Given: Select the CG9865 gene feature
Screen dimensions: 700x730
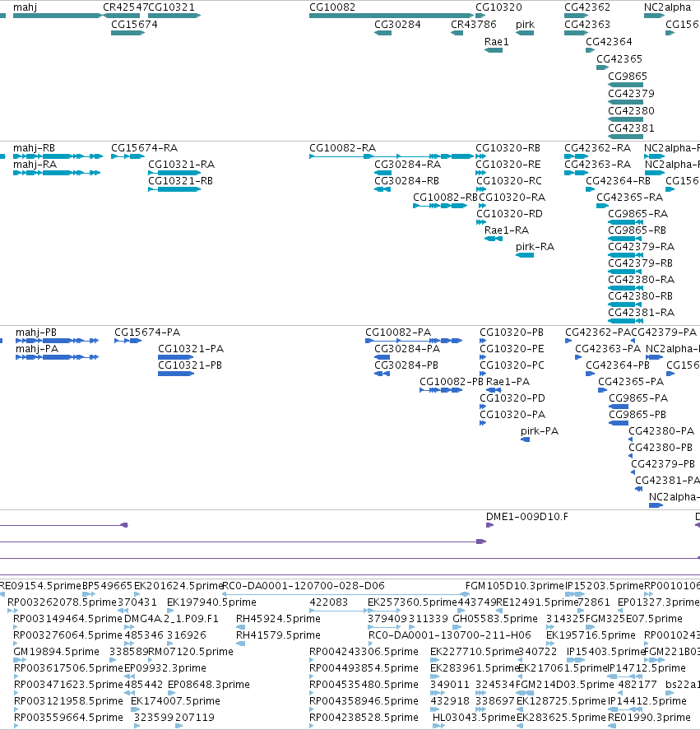Looking at the screenshot, I should click(x=625, y=85).
